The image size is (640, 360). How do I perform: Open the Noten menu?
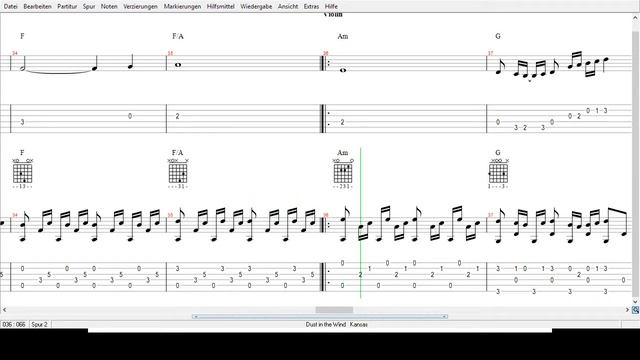109,7
